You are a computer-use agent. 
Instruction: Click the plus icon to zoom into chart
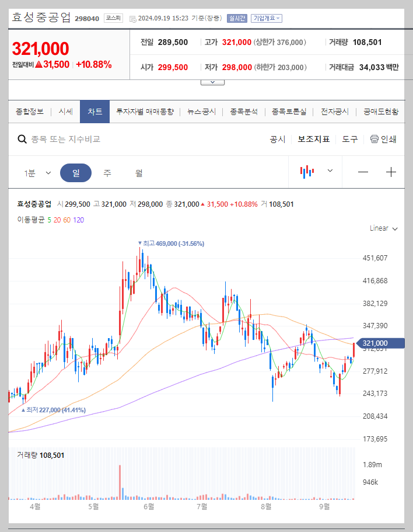click(x=390, y=171)
